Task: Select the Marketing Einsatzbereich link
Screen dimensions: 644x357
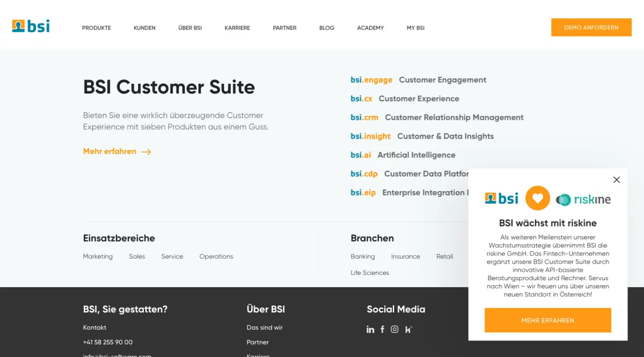Action: click(98, 257)
